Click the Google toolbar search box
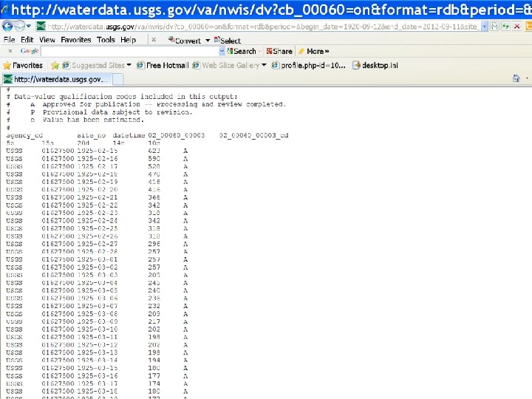This screenshot has width=532, height=399. click(130, 51)
